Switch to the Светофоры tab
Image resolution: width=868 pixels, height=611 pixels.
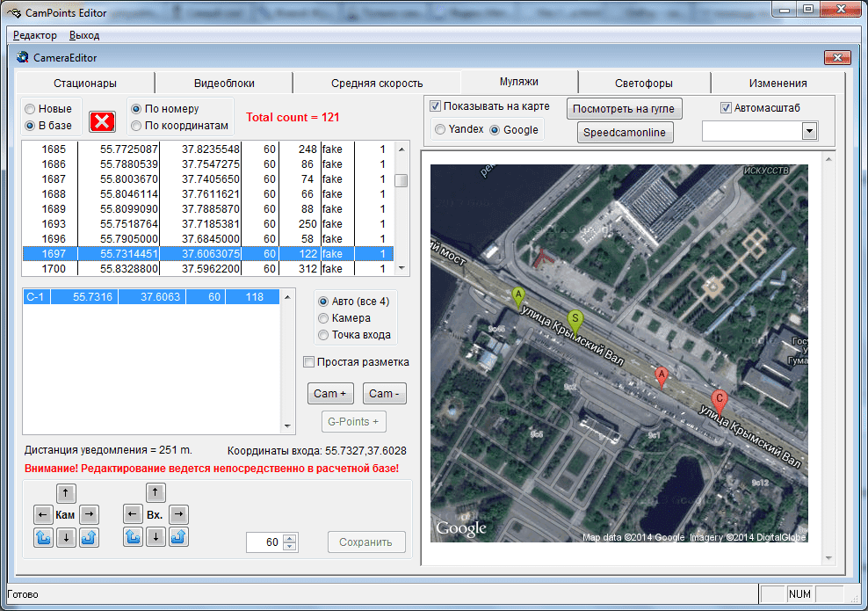coord(644,84)
